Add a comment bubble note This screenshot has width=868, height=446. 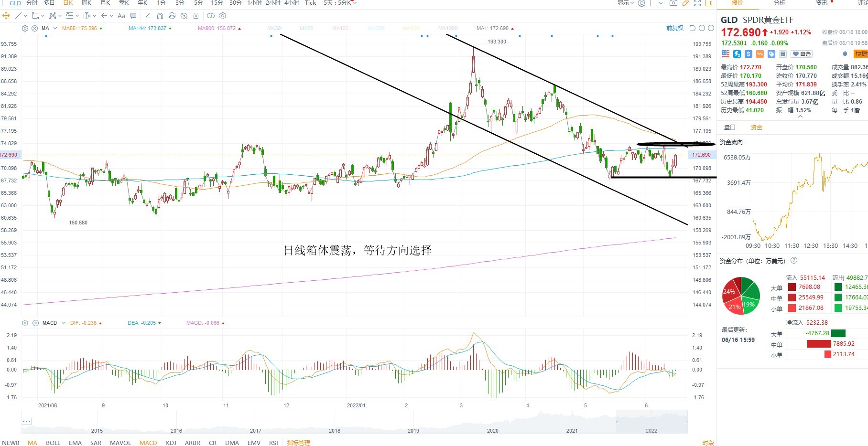[133, 16]
